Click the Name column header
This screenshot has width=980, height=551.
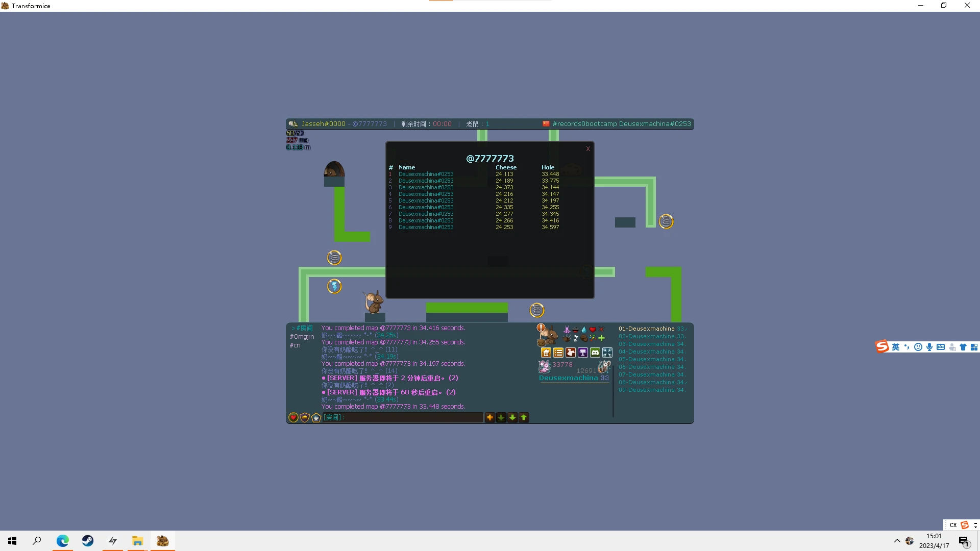tap(407, 167)
